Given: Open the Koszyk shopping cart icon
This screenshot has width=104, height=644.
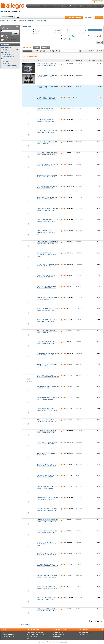Looking at the screenshot, I should click(94, 2).
